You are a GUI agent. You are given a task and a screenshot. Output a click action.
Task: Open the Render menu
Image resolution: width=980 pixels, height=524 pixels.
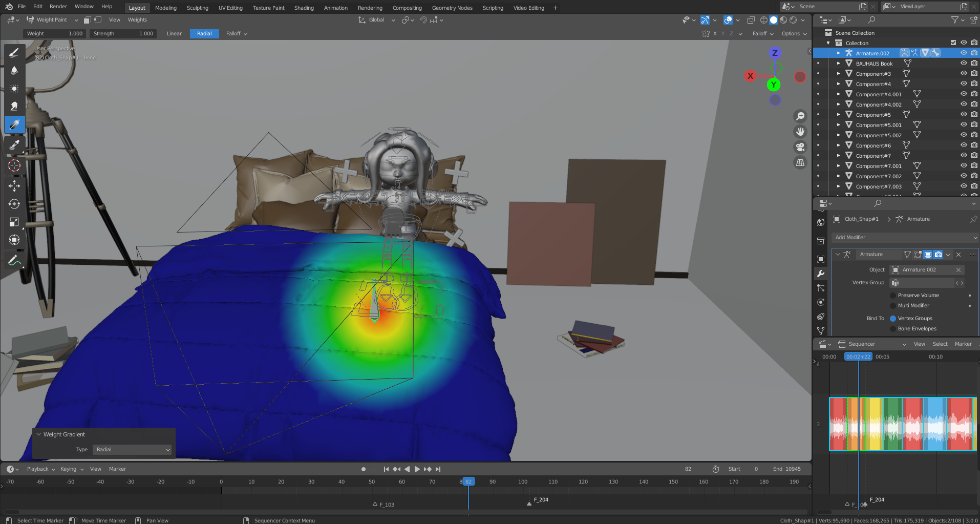click(x=58, y=7)
